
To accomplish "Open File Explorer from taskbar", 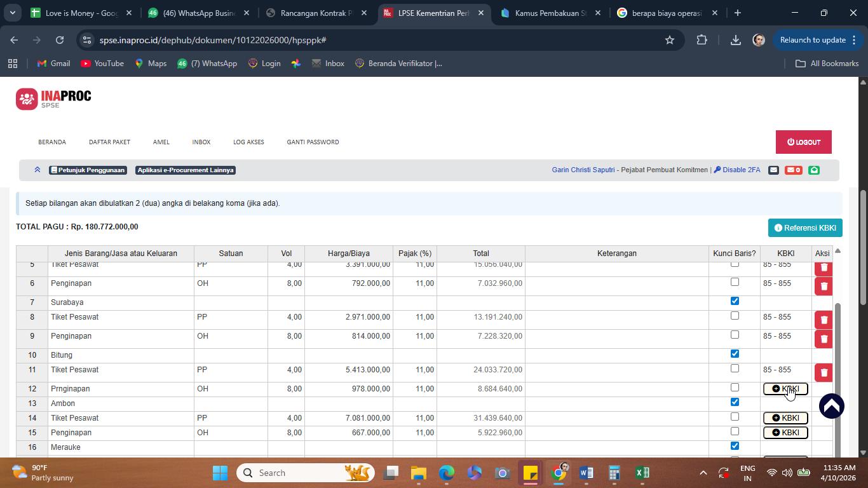I will [418, 473].
